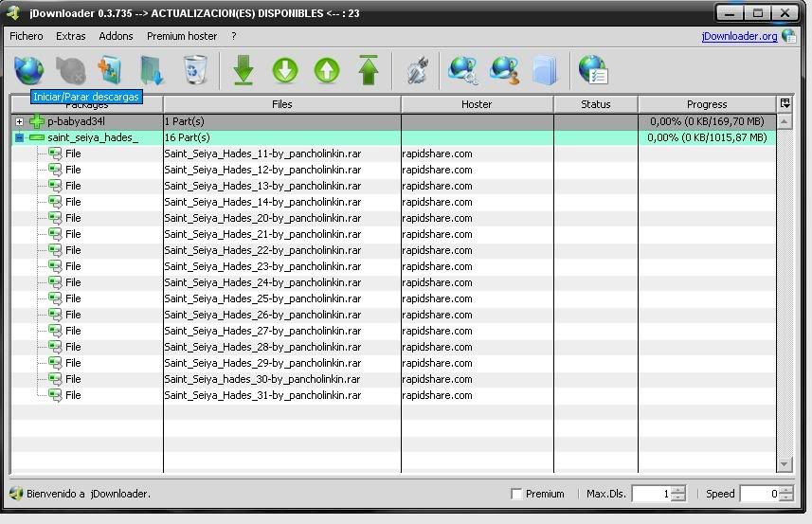Select Saint_Seiya_Hades_24-by_pancholinkin.rar
Image resolution: width=812 pixels, height=524 pixels.
pyautogui.click(x=262, y=282)
